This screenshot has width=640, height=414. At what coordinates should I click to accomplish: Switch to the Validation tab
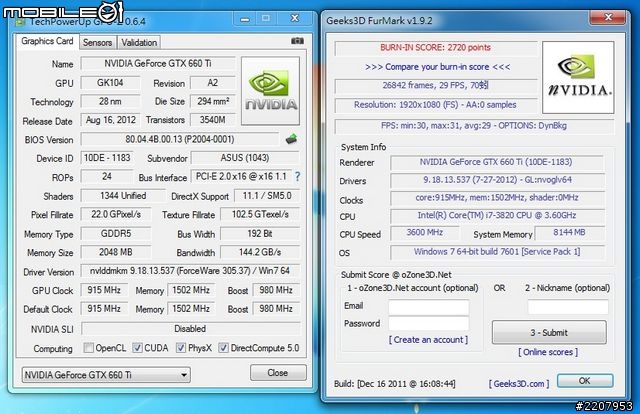tap(139, 42)
